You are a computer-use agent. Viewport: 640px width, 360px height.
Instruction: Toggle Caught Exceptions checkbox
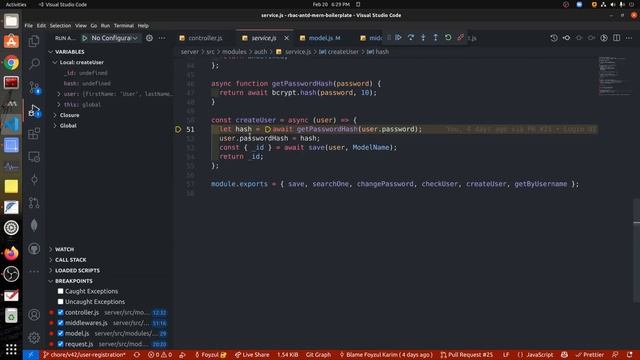60,291
